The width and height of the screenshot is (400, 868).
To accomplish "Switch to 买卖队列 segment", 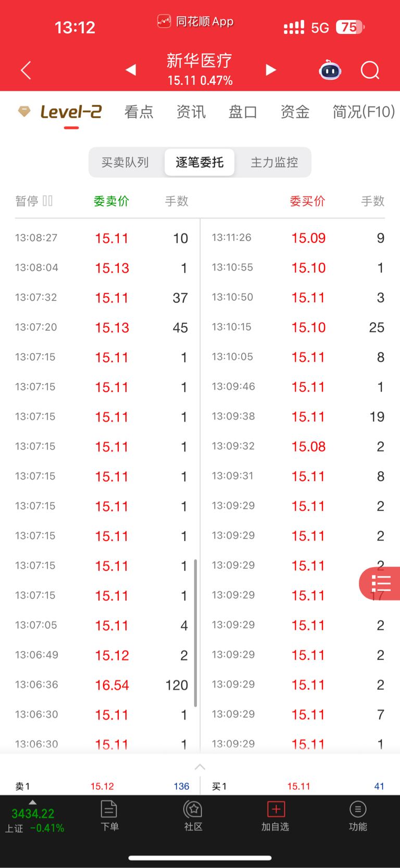I will [125, 162].
